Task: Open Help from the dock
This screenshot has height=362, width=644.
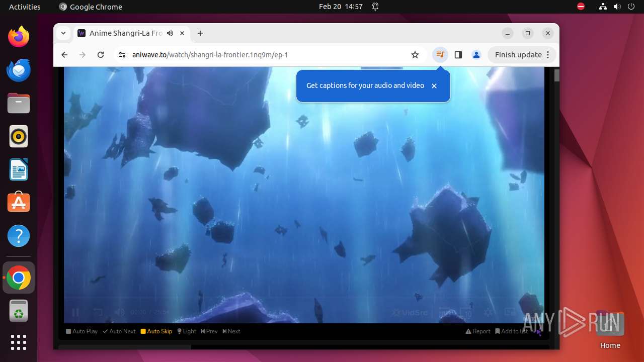Action: click(19, 236)
